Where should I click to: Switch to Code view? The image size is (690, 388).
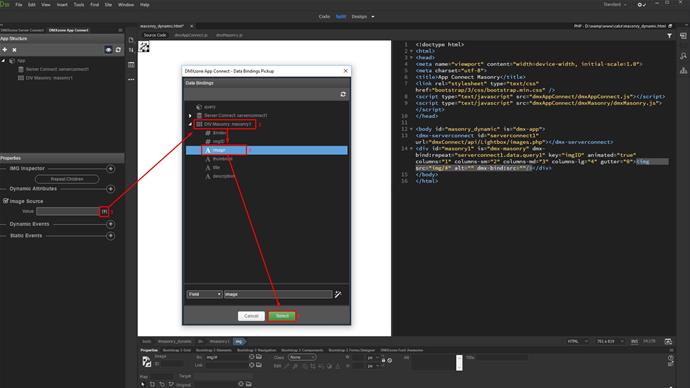tap(324, 17)
